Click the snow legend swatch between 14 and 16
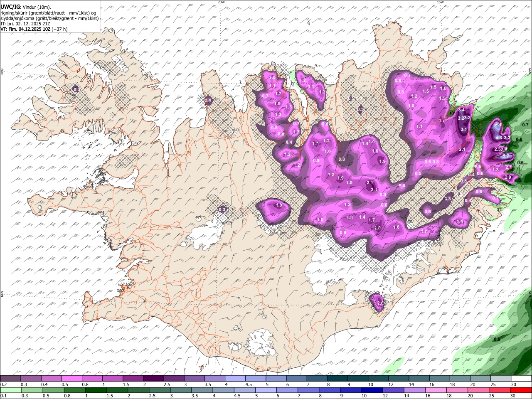The width and height of the screenshot is (532, 399). pos(419,379)
